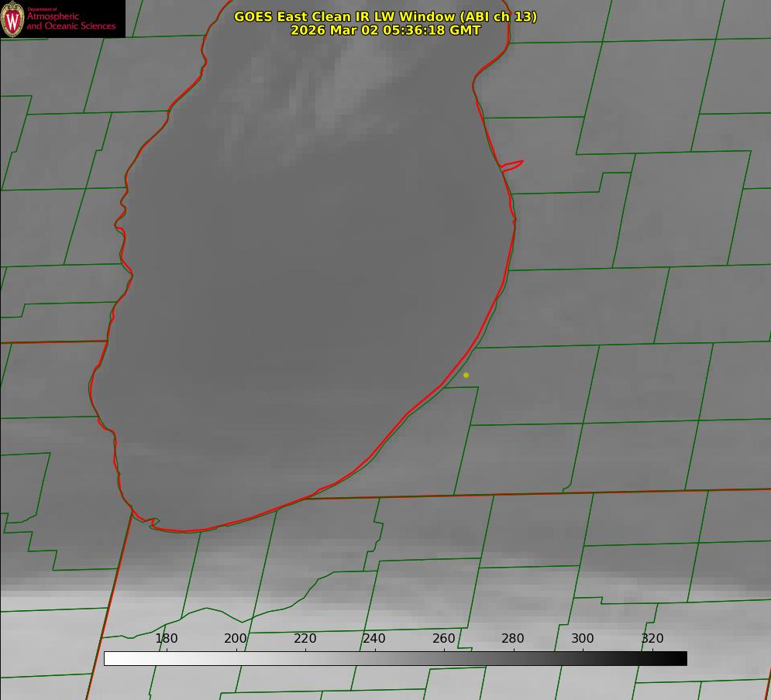Pick the 260 label on the colorbar
771x700 pixels.
[x=444, y=638]
